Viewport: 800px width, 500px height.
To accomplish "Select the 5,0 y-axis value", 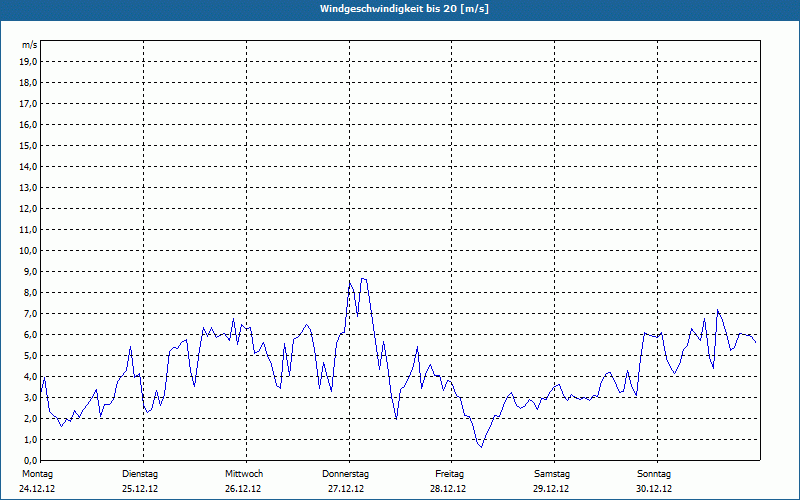I will point(30,355).
